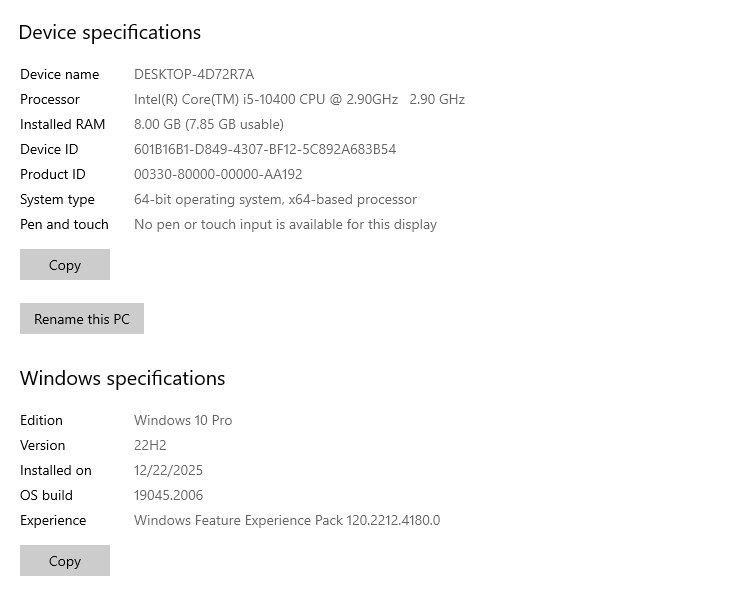Click the OS build number 19045.2006
The height and width of the screenshot is (592, 736).
click(168, 495)
